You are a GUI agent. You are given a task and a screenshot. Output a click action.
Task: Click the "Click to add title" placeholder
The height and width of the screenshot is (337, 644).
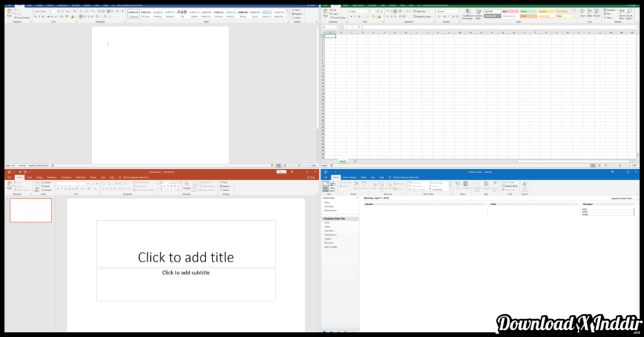(186, 257)
